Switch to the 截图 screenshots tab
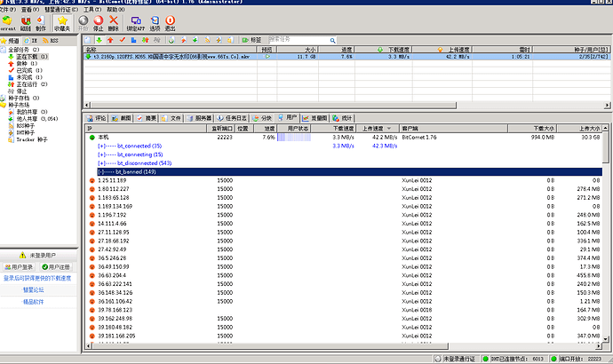 (x=121, y=118)
